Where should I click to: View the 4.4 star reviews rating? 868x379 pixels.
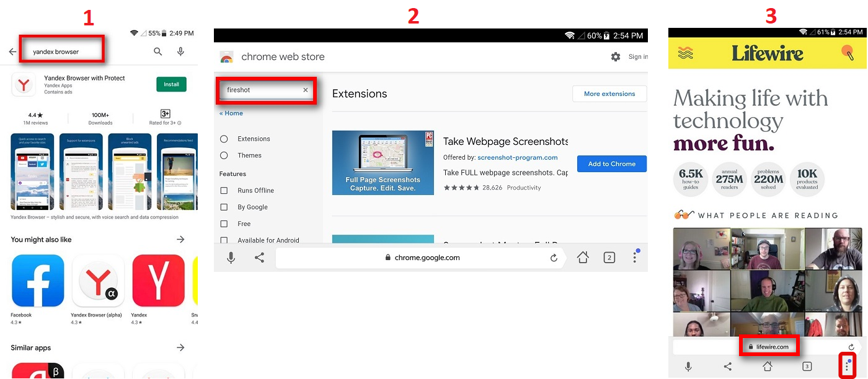point(36,118)
